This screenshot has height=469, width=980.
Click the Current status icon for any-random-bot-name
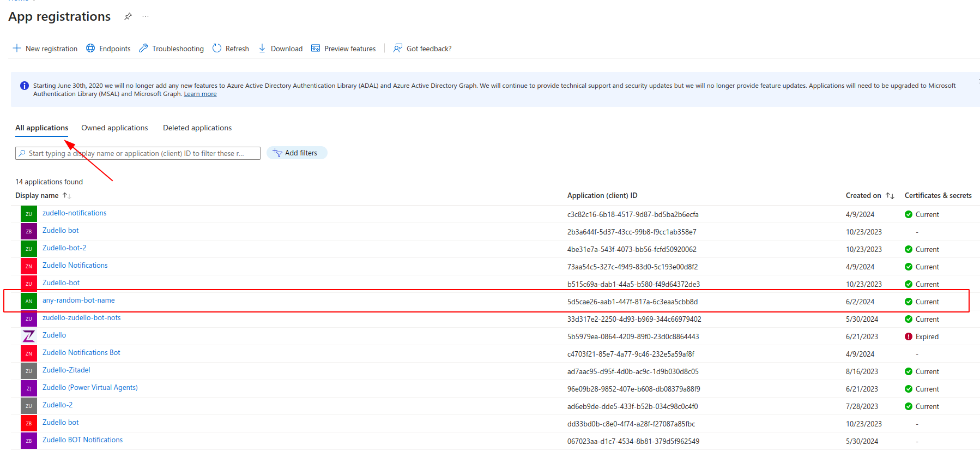pyautogui.click(x=909, y=302)
